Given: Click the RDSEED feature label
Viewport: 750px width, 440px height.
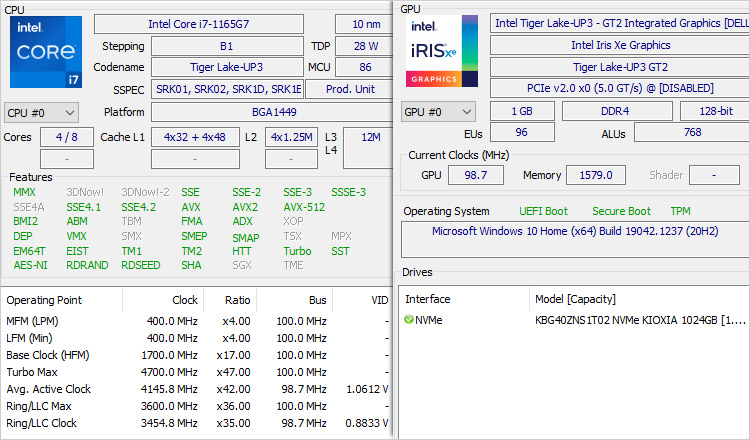Looking at the screenshot, I should 141,265.
